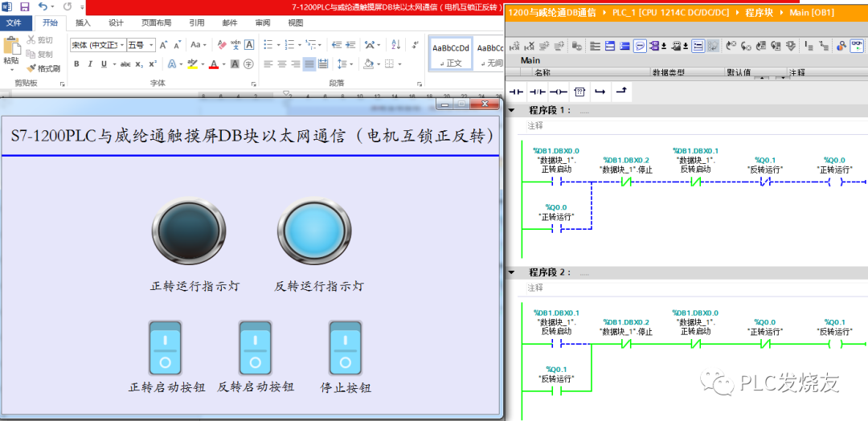Align text left in Word

(268, 64)
